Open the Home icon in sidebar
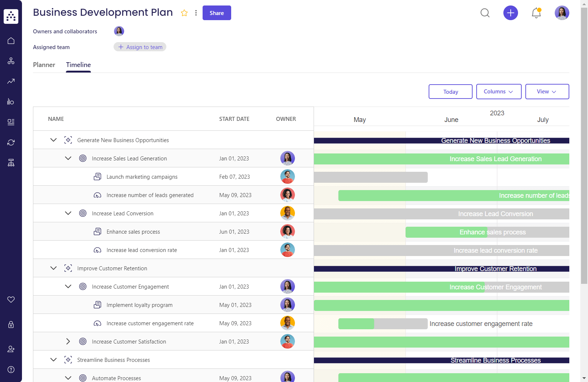Image resolution: width=588 pixels, height=382 pixels. [11, 41]
